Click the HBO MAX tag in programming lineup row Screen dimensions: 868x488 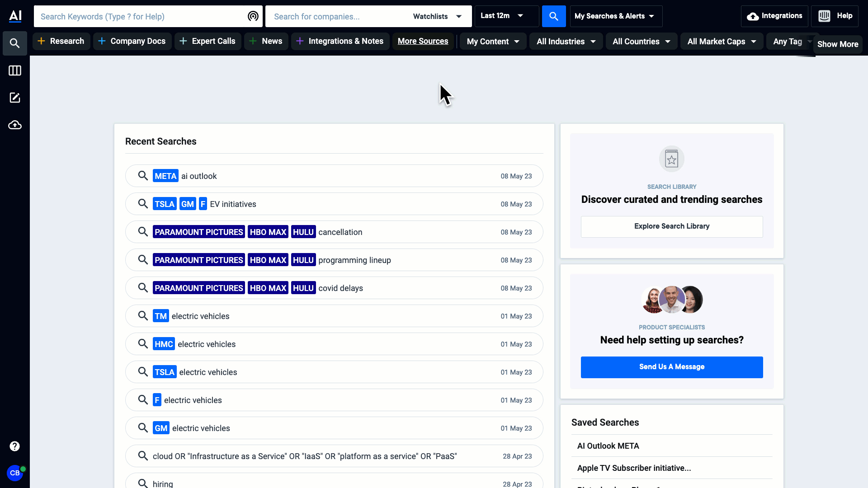268,260
